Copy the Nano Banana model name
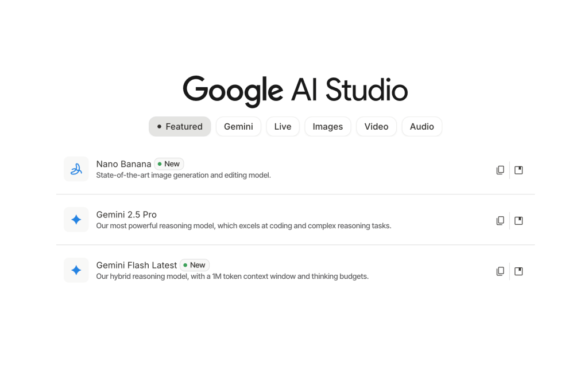588x366 pixels. pos(500,170)
